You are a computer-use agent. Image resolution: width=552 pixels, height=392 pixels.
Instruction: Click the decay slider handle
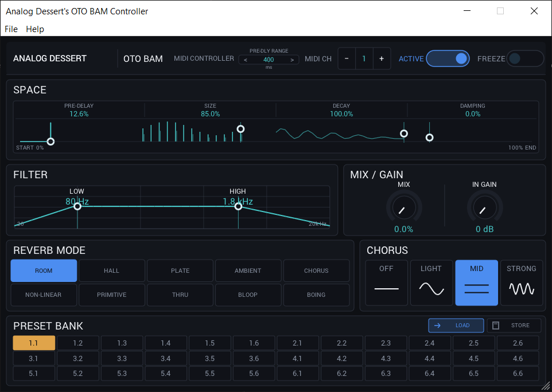[x=404, y=134]
